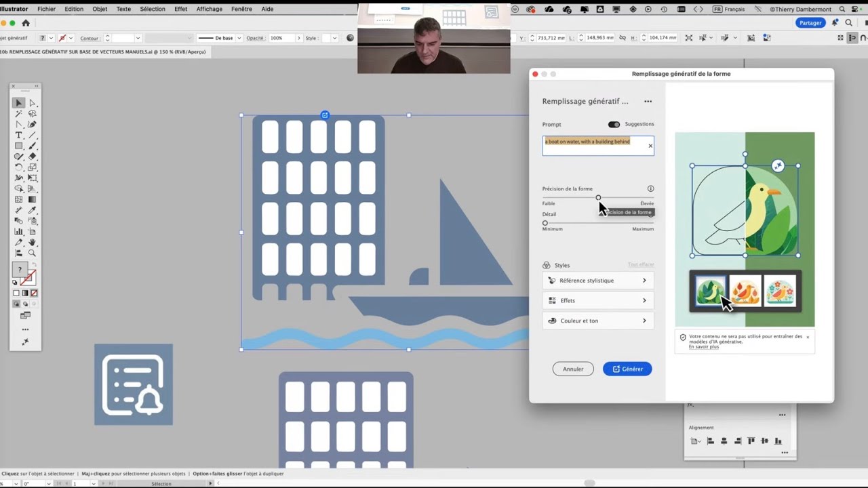This screenshot has height=488, width=868.
Task: Switch macOS input source Français
Action: point(728,9)
